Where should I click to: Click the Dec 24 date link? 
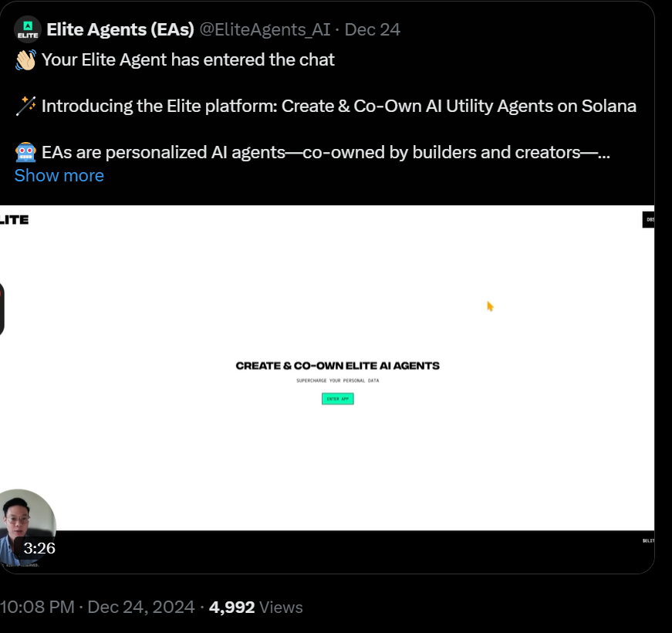click(x=373, y=29)
